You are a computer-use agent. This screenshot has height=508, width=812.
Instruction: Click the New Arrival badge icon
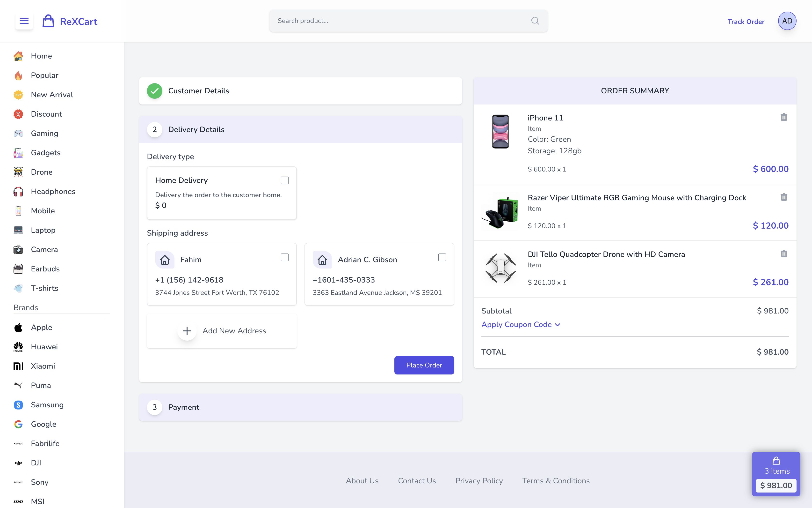point(18,95)
